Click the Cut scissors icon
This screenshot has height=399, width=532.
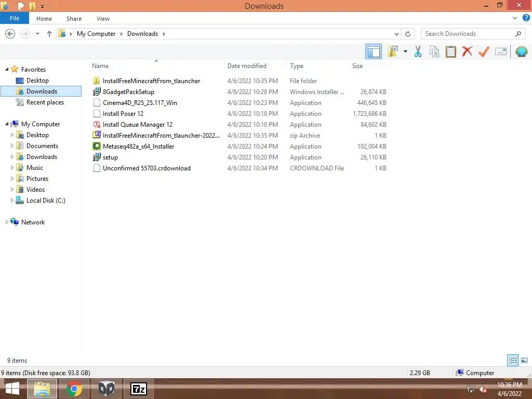(418, 51)
